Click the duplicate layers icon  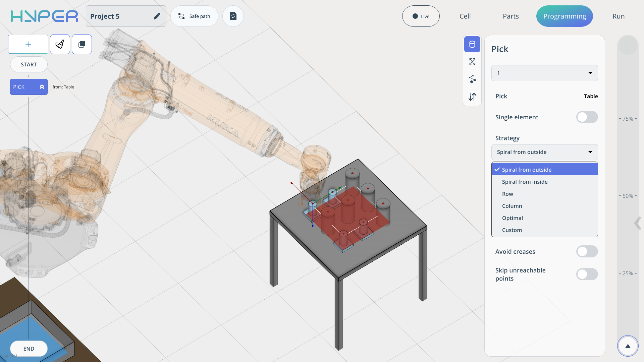pyautogui.click(x=82, y=44)
